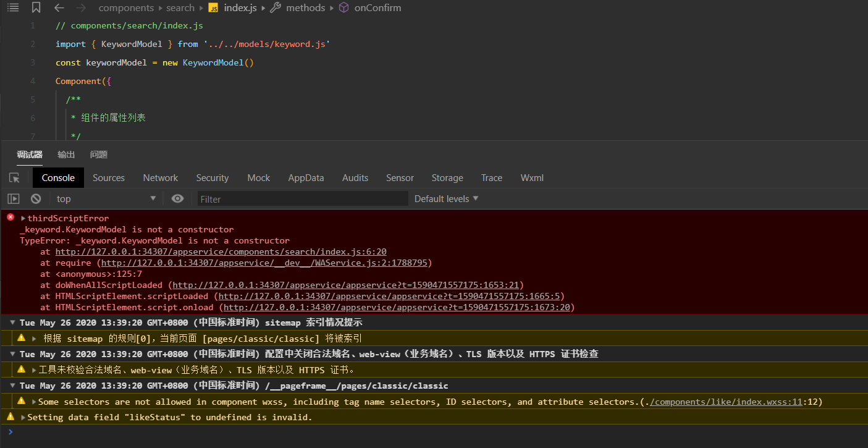The width and height of the screenshot is (868, 448).
Task: Expand the 工具未校验合法域名 warning
Action: (x=34, y=370)
